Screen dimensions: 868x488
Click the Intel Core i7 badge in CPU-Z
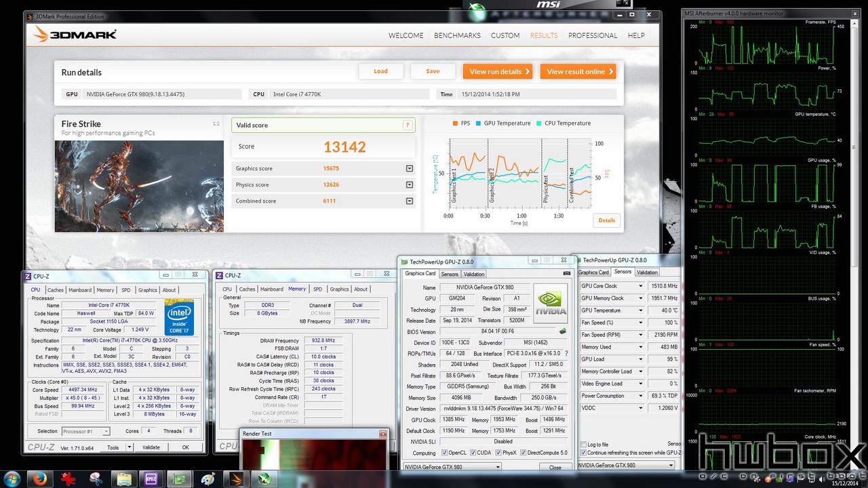click(179, 318)
